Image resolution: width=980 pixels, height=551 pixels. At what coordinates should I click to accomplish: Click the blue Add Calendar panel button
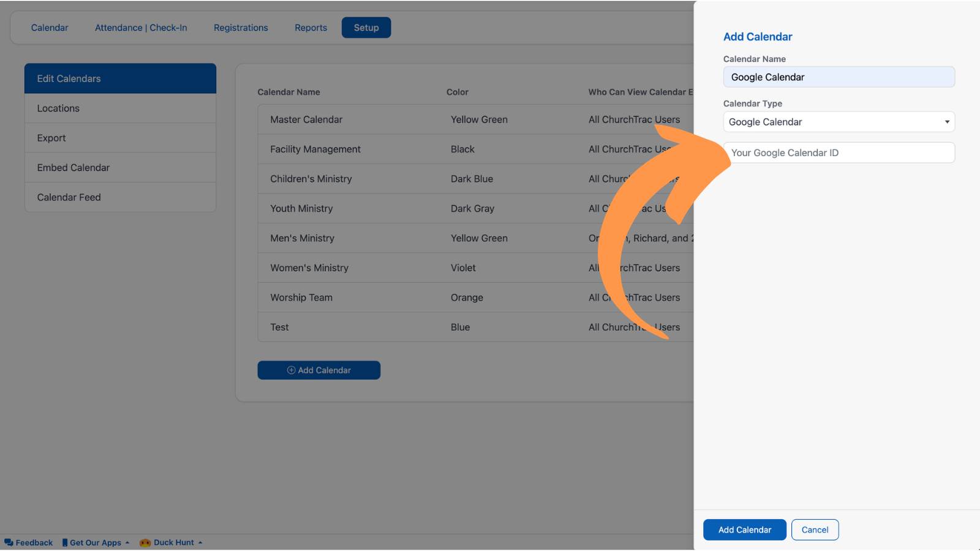(x=745, y=530)
